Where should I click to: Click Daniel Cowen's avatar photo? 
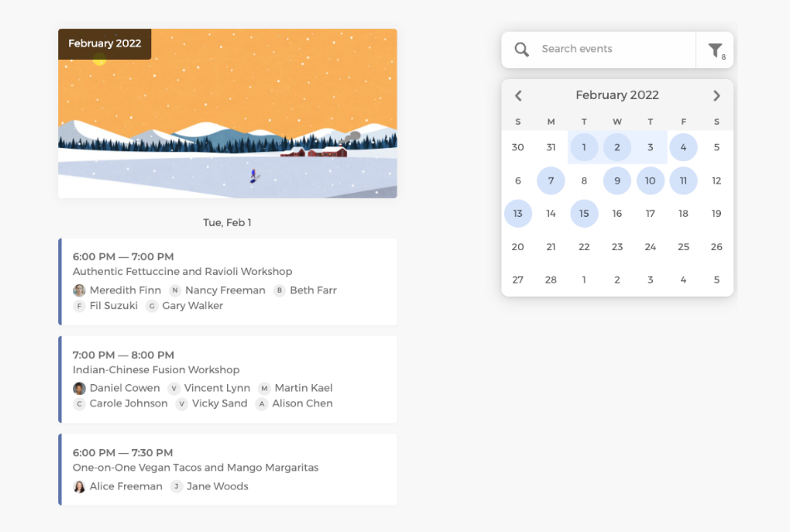pyautogui.click(x=80, y=388)
